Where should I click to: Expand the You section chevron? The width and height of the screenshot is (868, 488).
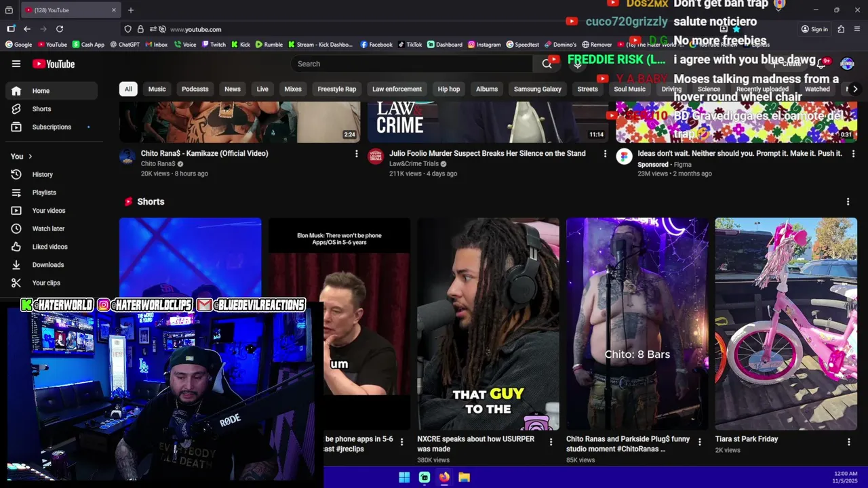coord(30,157)
